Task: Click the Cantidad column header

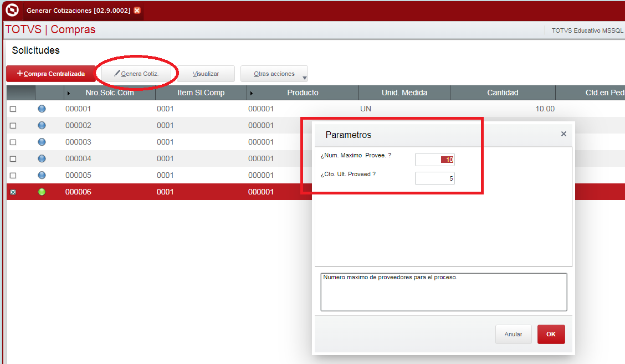Action: pyautogui.click(x=503, y=93)
